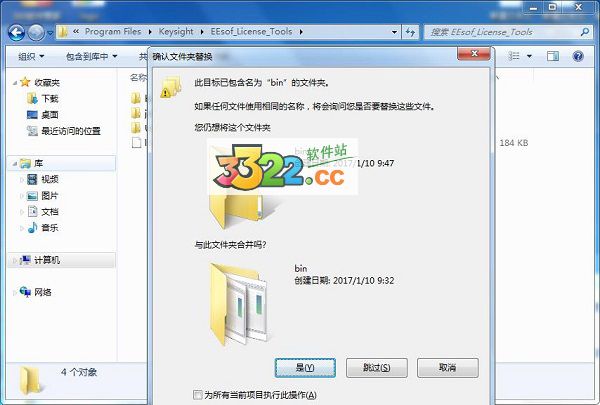The image size is (600, 405).
Task: Check 为所有当前项目执行此操作 checkbox
Action: [198, 395]
